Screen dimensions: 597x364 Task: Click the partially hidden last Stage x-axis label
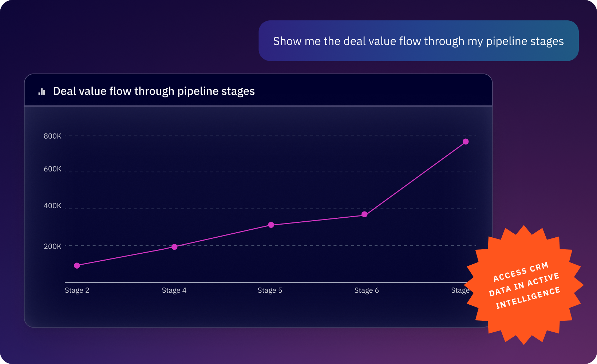[x=460, y=290]
